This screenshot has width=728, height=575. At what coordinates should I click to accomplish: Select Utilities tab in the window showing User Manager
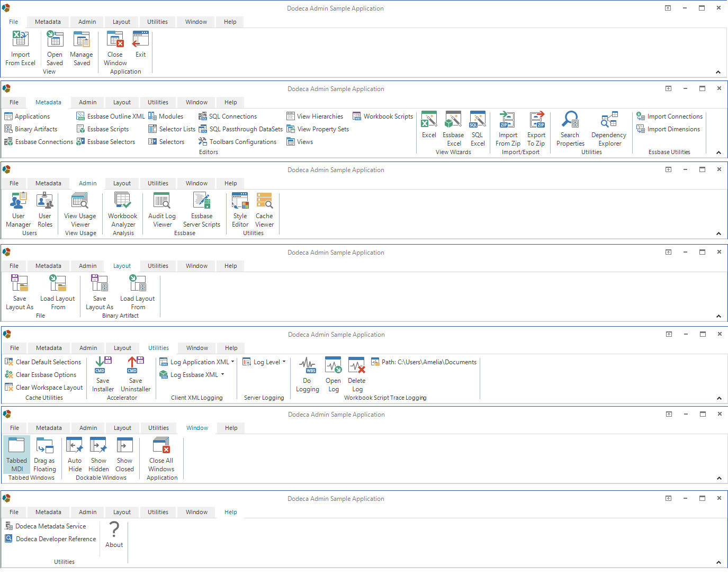pos(158,183)
